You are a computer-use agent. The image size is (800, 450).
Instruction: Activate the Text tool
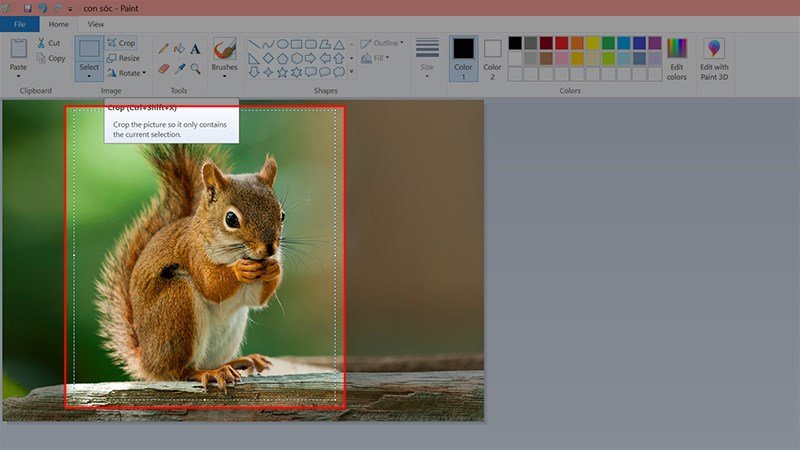195,48
